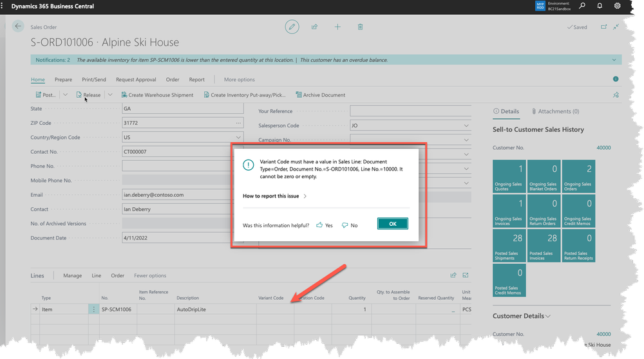
Task: Open the Country/Region Code dropdown
Action: click(238, 138)
